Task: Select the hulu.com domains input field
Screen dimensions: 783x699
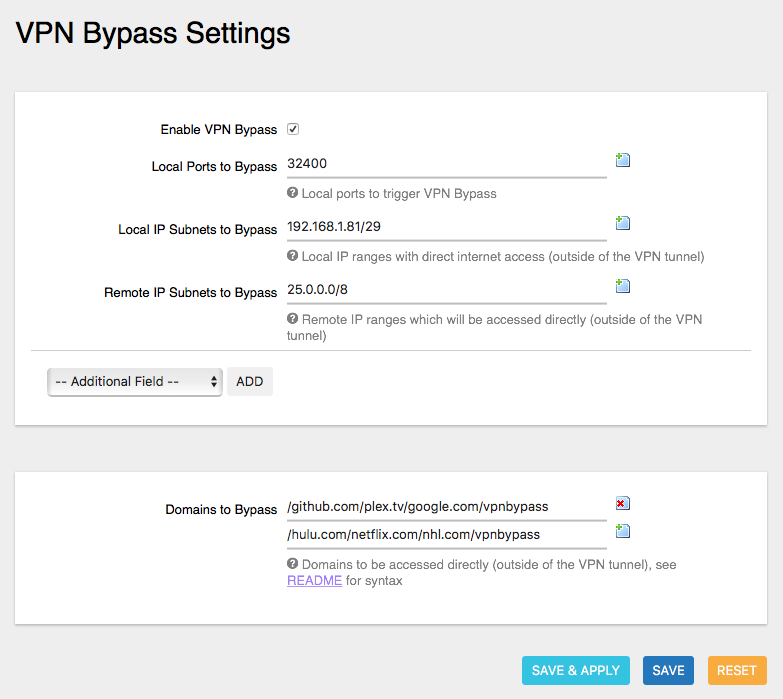Action: [446, 535]
